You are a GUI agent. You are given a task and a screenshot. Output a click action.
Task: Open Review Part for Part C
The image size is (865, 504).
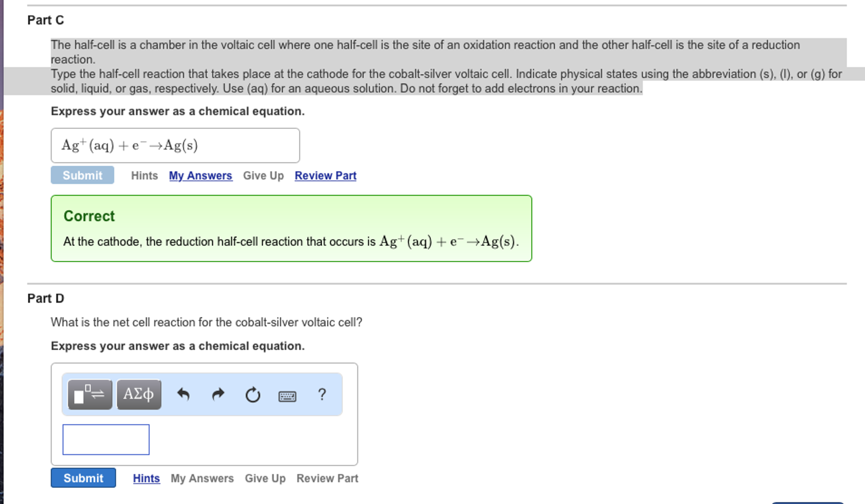[x=325, y=175]
